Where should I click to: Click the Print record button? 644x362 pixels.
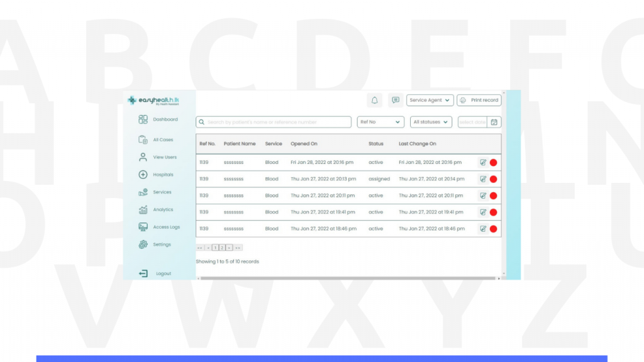479,100
